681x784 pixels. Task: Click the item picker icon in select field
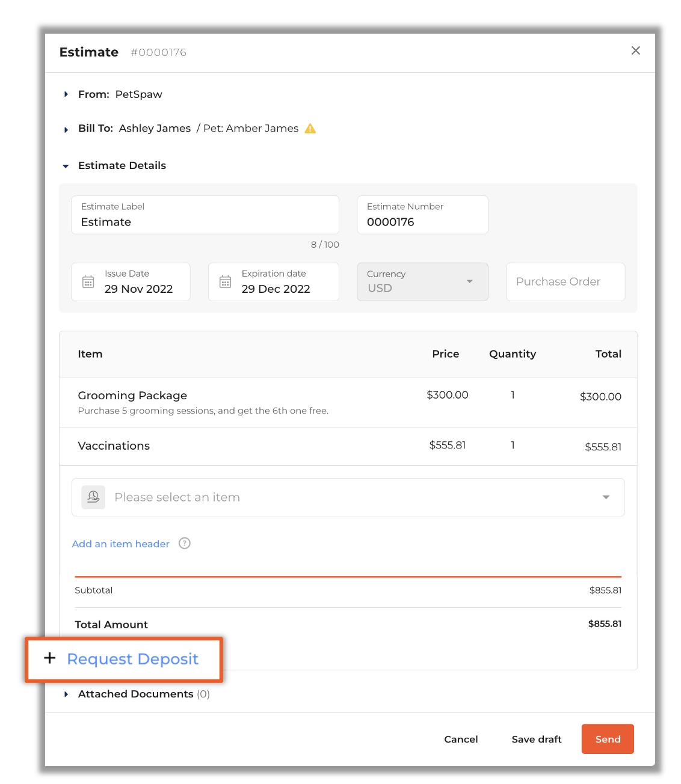[93, 497]
